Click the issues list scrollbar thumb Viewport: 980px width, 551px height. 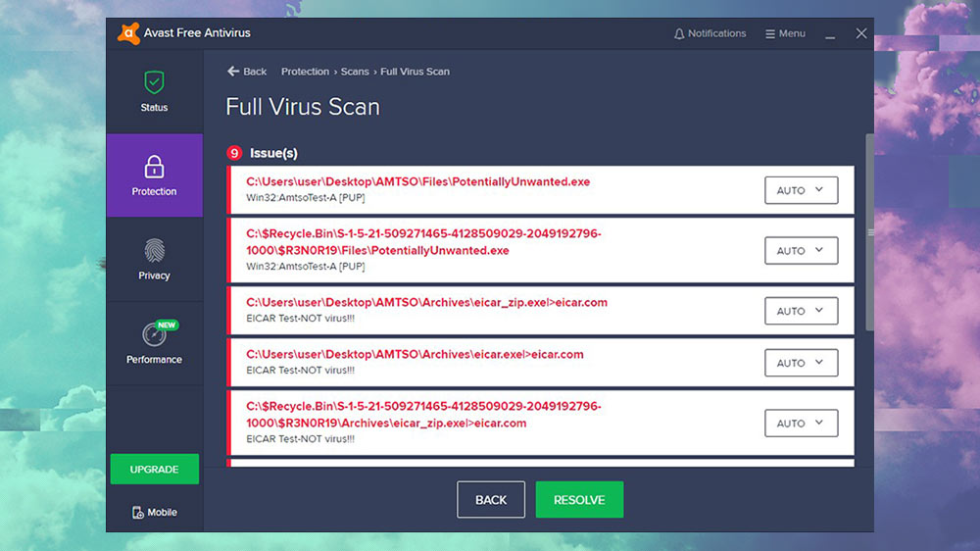[869, 232]
